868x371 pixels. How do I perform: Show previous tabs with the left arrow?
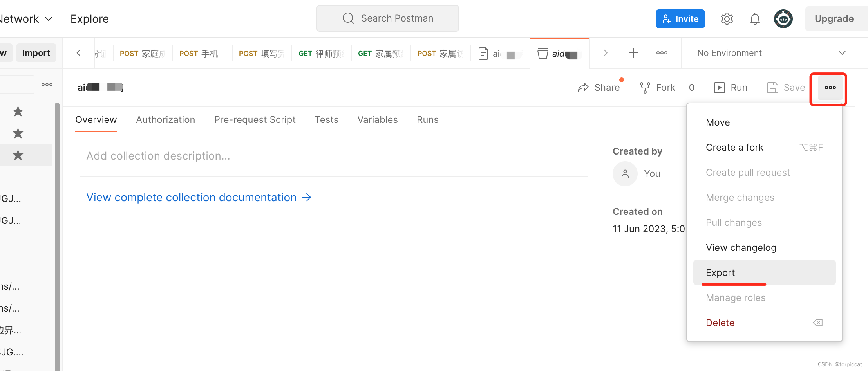[79, 53]
